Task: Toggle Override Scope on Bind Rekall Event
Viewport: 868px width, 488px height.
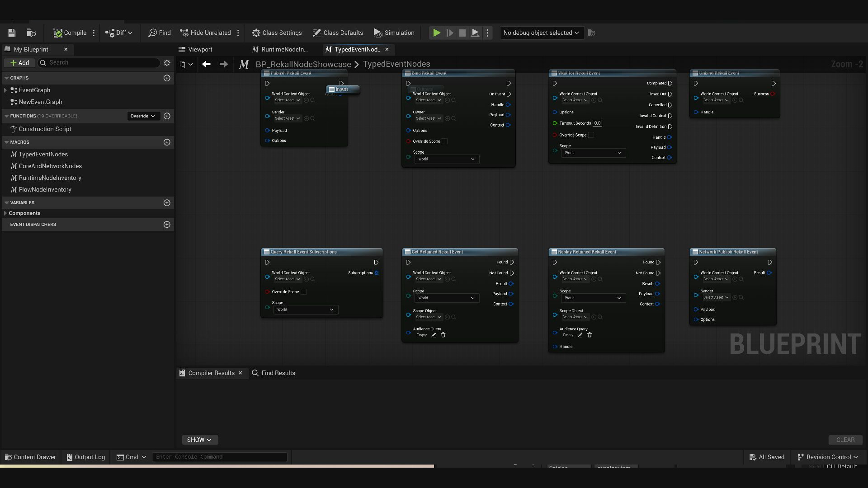Action: coord(444,141)
